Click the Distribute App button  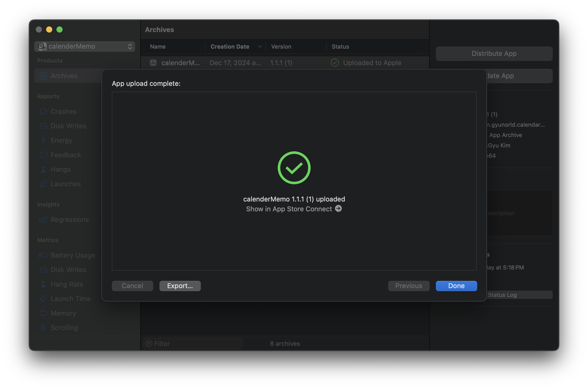click(x=494, y=54)
